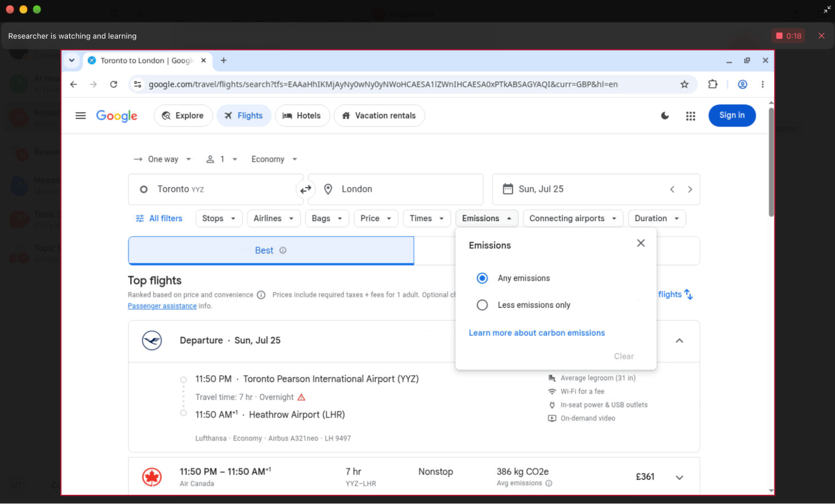Select the Flights tab
Viewport: 835px width, 504px height.
(244, 116)
